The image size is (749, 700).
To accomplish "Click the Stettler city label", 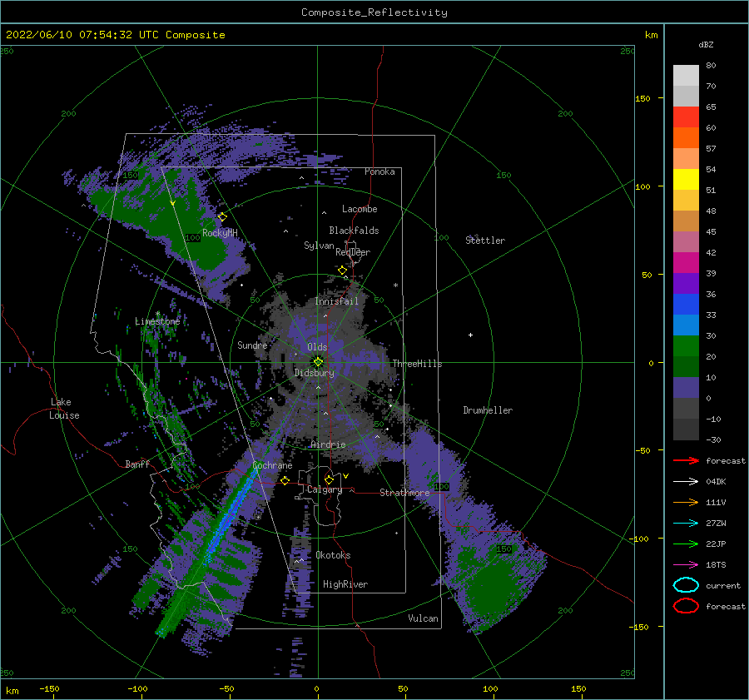I will [x=485, y=241].
